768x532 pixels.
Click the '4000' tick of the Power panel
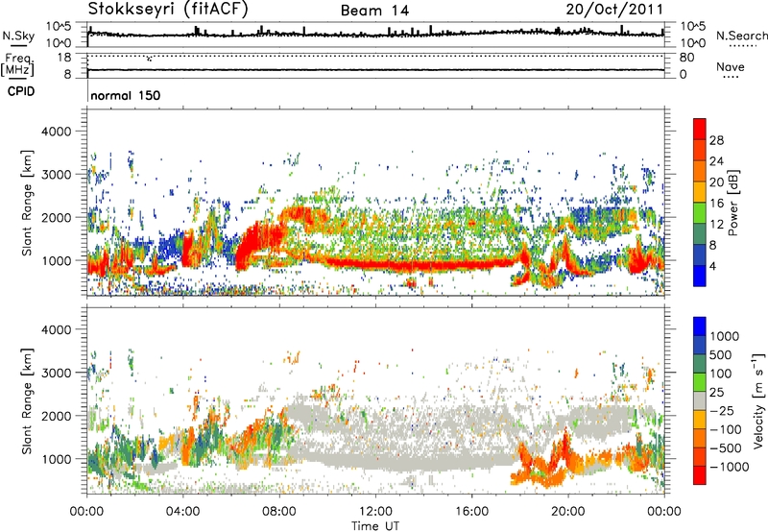(56, 132)
